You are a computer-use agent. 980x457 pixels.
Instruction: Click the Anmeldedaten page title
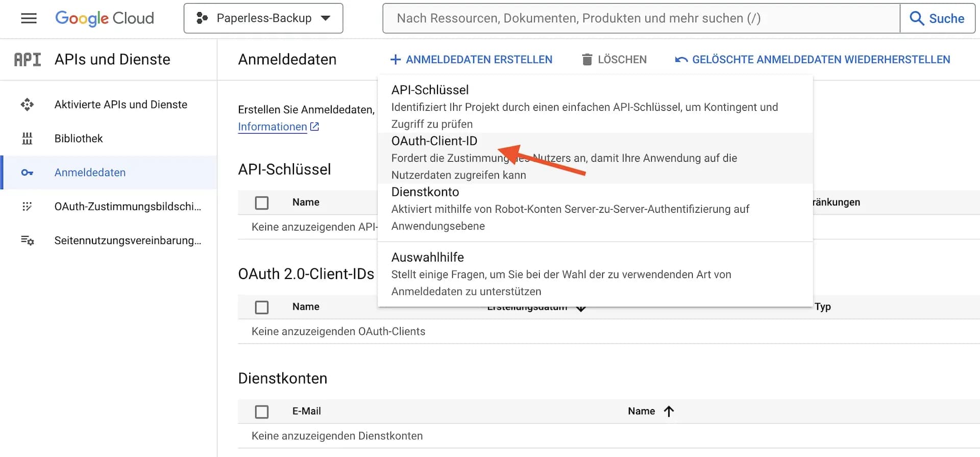pos(287,60)
